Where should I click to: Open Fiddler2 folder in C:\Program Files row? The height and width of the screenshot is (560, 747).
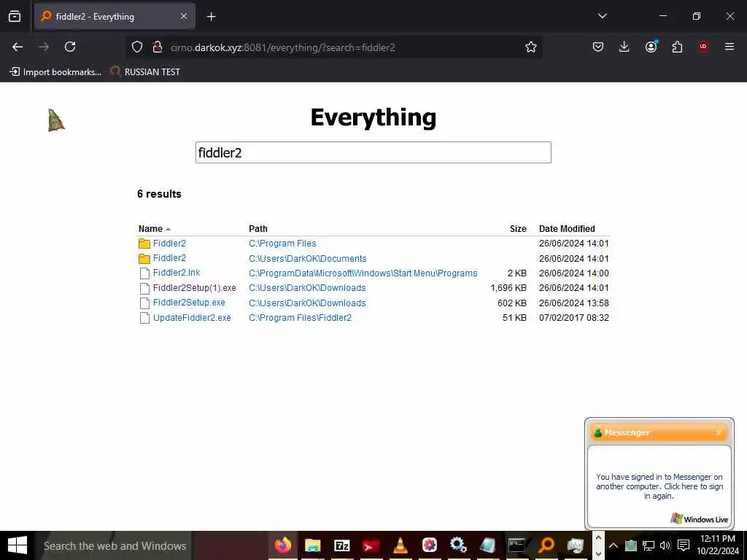[169, 244]
